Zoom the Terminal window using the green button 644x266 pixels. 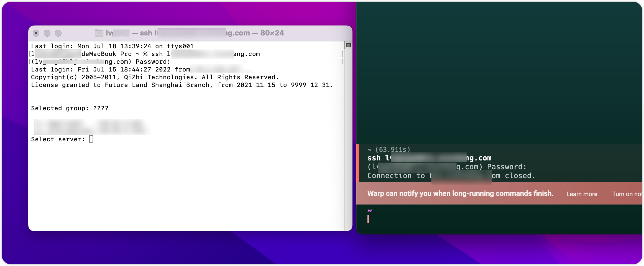[x=58, y=33]
